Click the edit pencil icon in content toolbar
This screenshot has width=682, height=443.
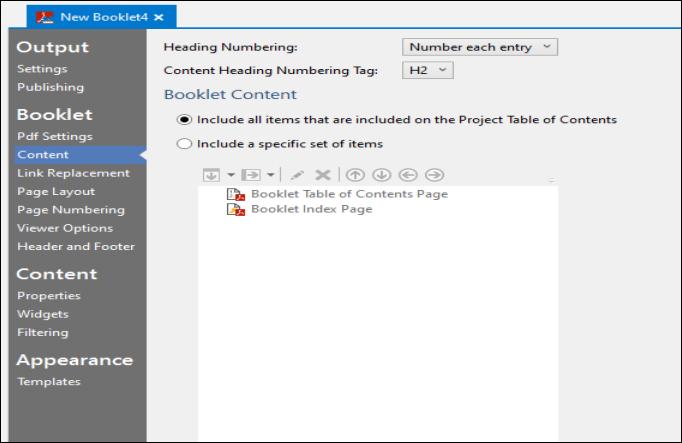point(297,174)
